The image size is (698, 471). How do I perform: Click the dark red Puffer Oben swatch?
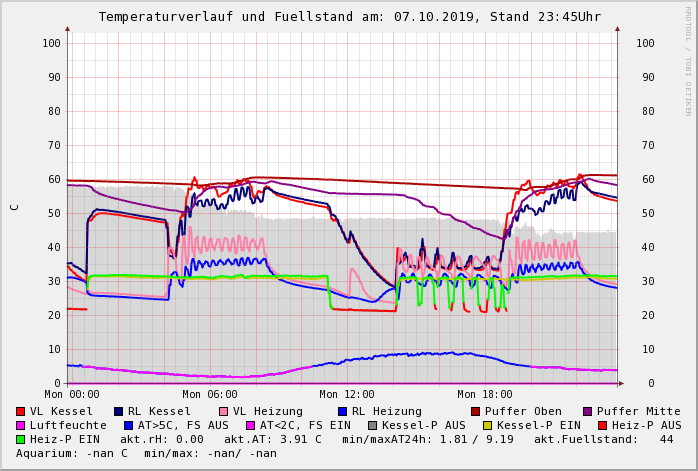click(475, 411)
